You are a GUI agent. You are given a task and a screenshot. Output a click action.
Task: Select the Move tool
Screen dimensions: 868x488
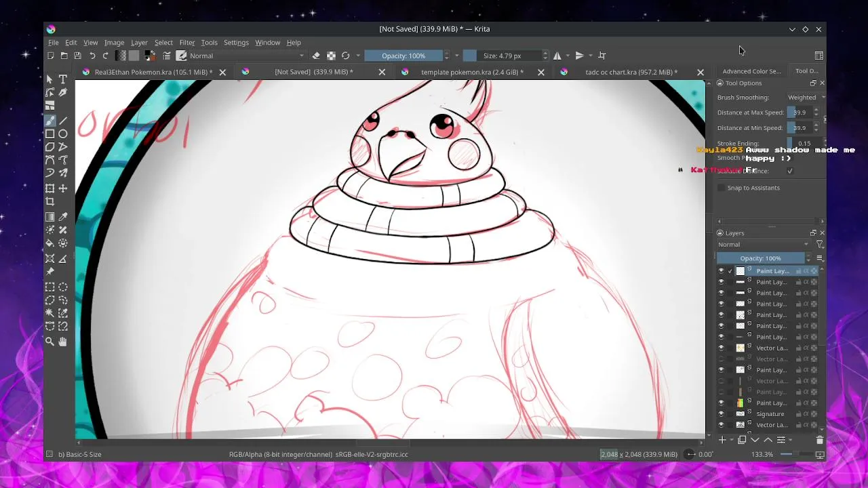(63, 188)
